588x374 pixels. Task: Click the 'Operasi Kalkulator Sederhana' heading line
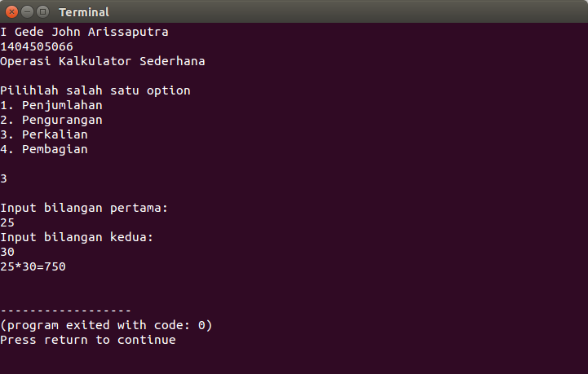[103, 61]
